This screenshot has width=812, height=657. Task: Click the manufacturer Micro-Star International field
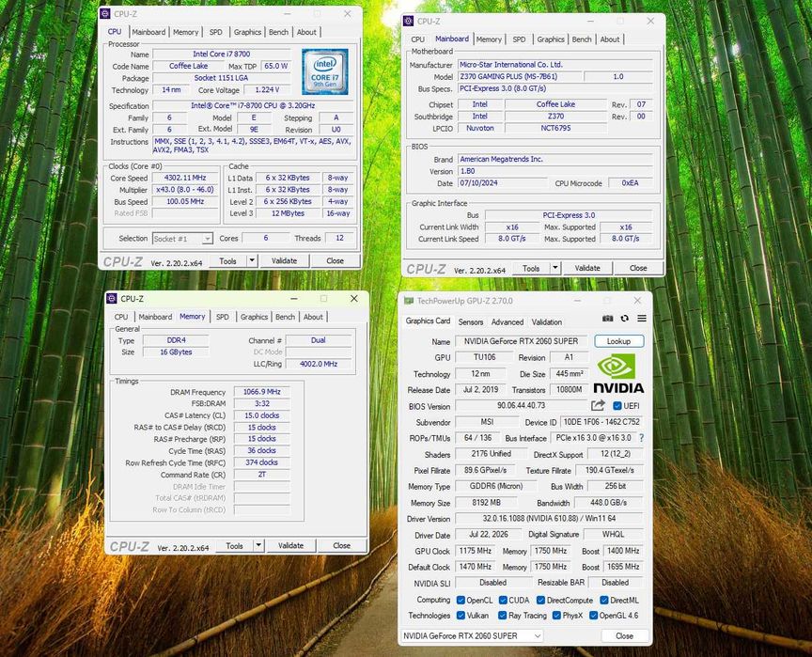tap(554, 65)
